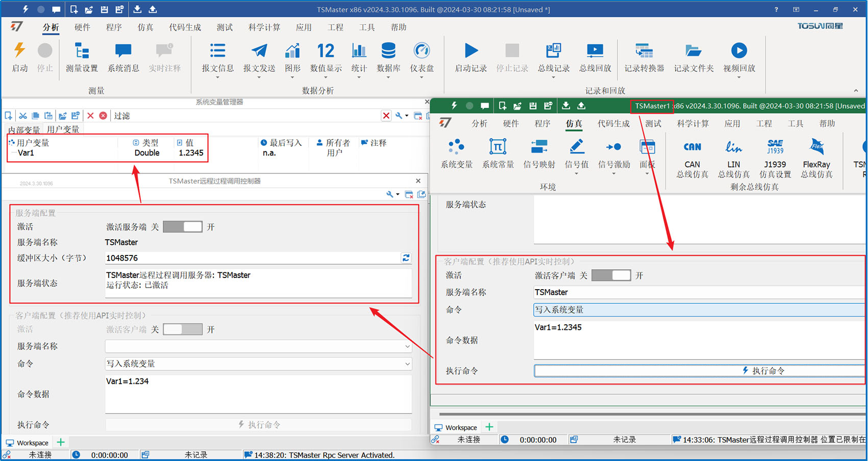
Task: Click red X delete icon in variable manager
Action: (90, 116)
